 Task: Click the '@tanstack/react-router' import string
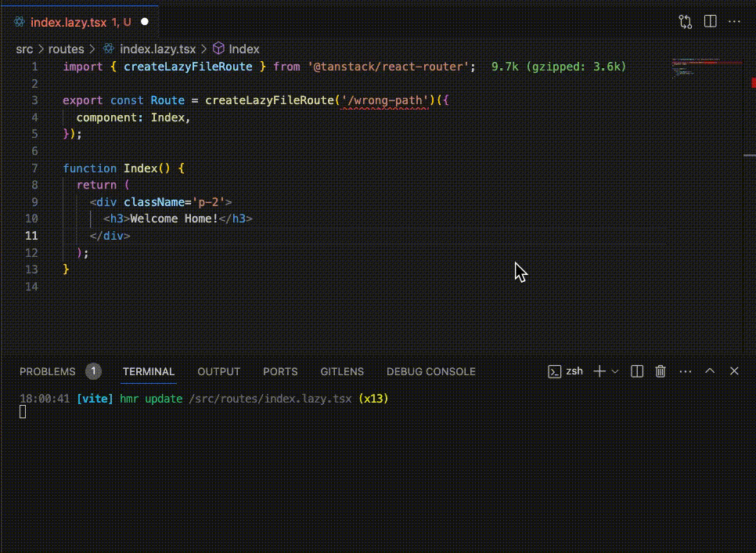388,67
